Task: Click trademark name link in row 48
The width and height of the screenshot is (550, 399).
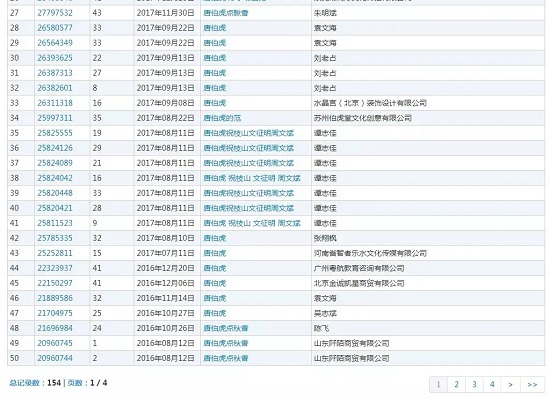Action: (226, 328)
